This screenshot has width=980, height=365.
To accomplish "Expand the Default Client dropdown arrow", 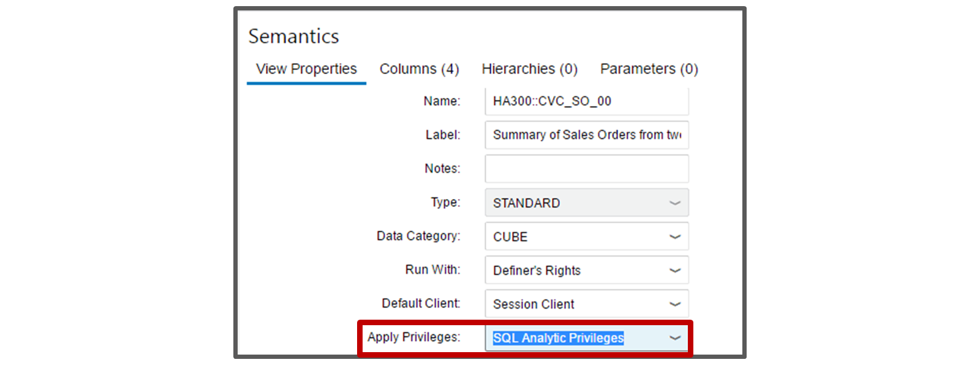I will point(675,304).
